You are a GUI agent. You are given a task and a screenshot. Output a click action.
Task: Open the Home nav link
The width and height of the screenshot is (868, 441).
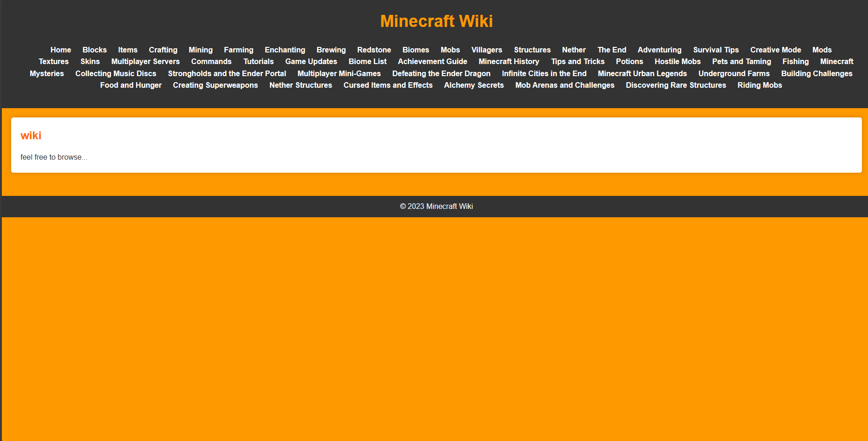click(60, 50)
